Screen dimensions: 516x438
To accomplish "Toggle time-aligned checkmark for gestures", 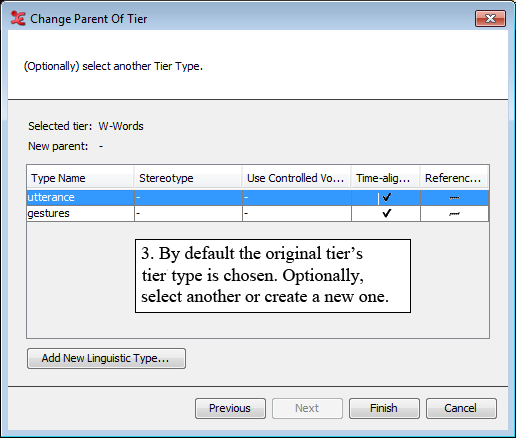I will [x=386, y=213].
